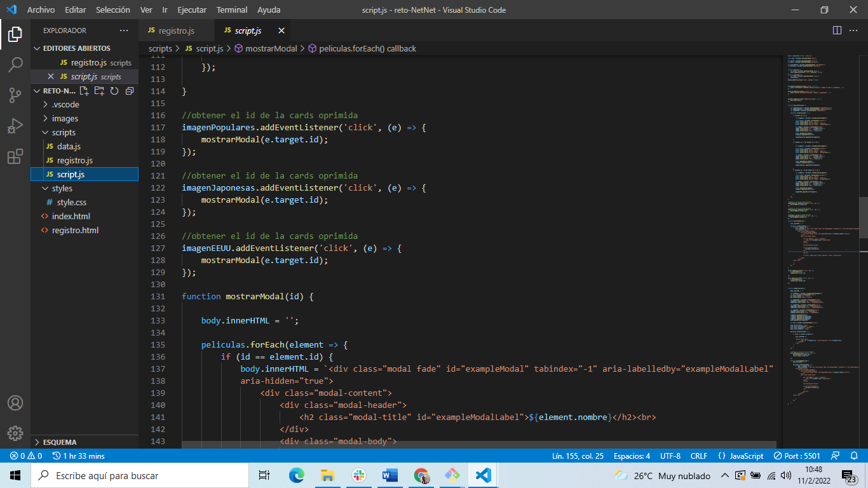Click the vertical editor scrollbar thumb
Screen dimensions: 868x488
(864, 216)
